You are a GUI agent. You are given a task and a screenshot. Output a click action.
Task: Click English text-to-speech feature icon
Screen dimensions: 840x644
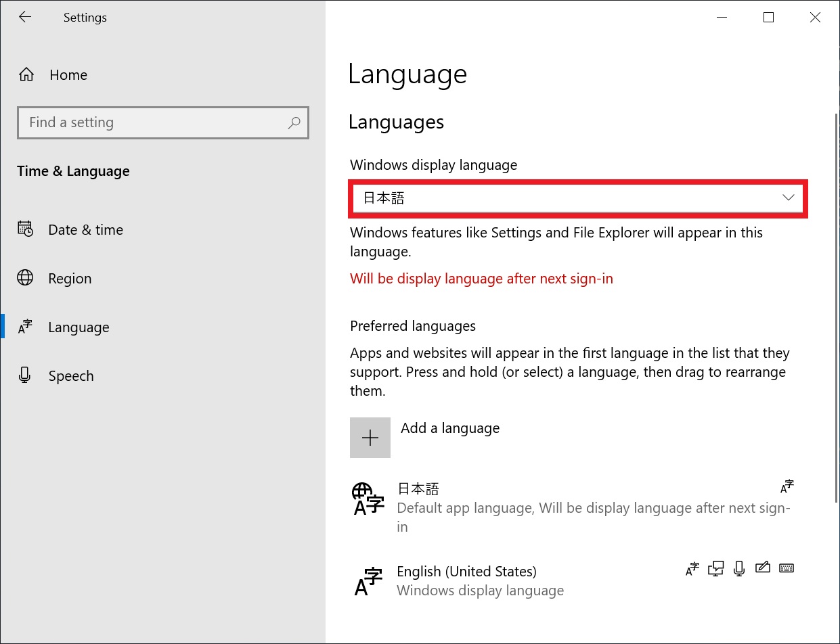coord(715,568)
